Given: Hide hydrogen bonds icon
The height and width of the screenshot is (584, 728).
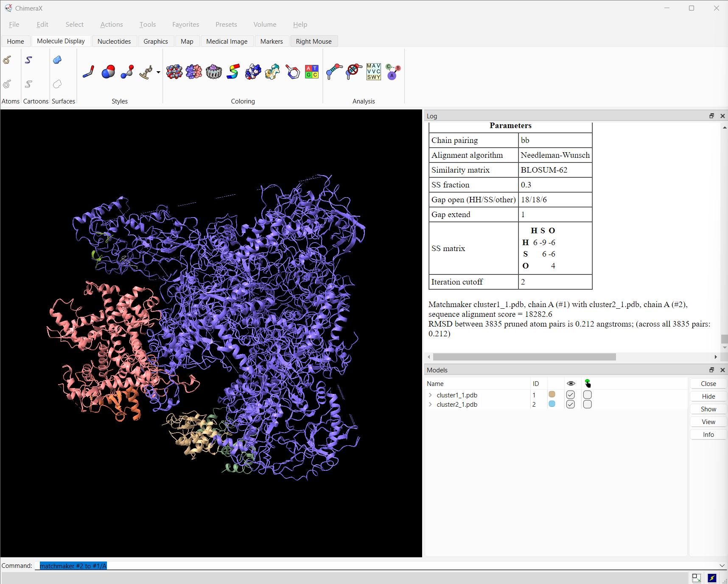Looking at the screenshot, I should [x=354, y=72].
